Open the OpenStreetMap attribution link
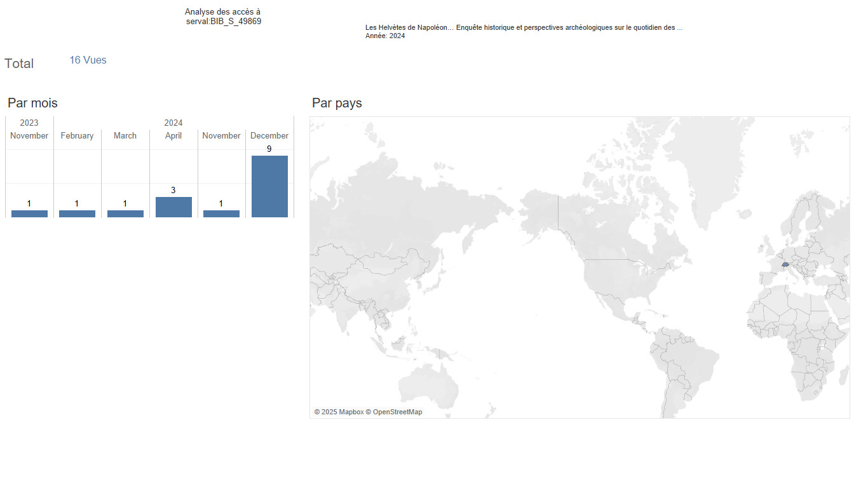The width and height of the screenshot is (868, 488). click(394, 412)
